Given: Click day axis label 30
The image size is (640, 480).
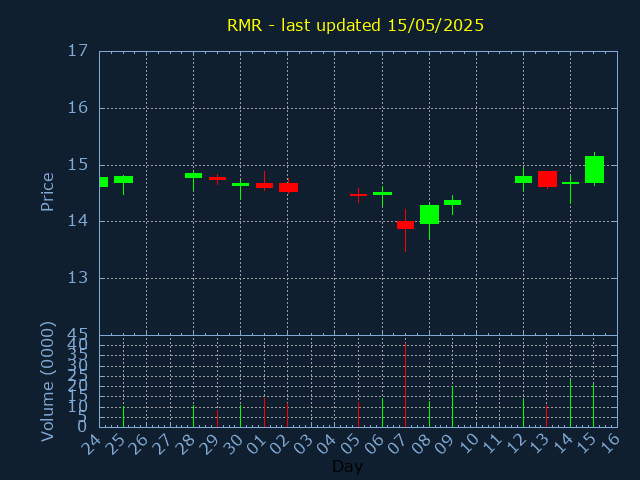Looking at the screenshot, I should point(232,444).
